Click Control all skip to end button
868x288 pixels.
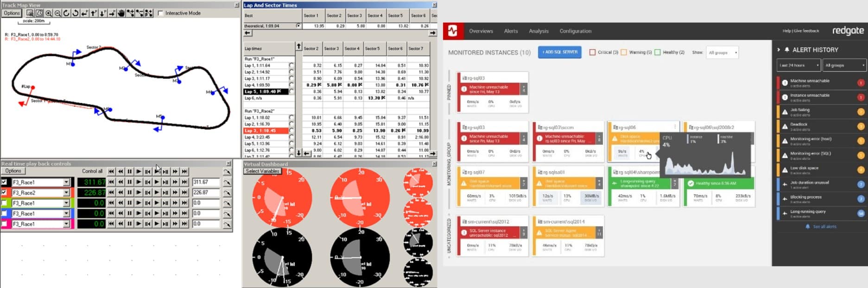coord(184,171)
